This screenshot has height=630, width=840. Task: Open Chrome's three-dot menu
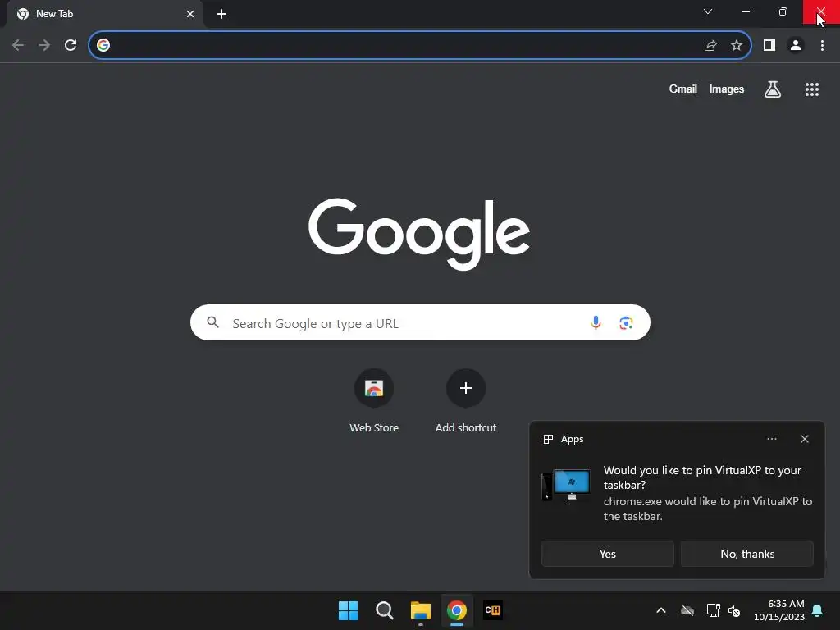(822, 46)
